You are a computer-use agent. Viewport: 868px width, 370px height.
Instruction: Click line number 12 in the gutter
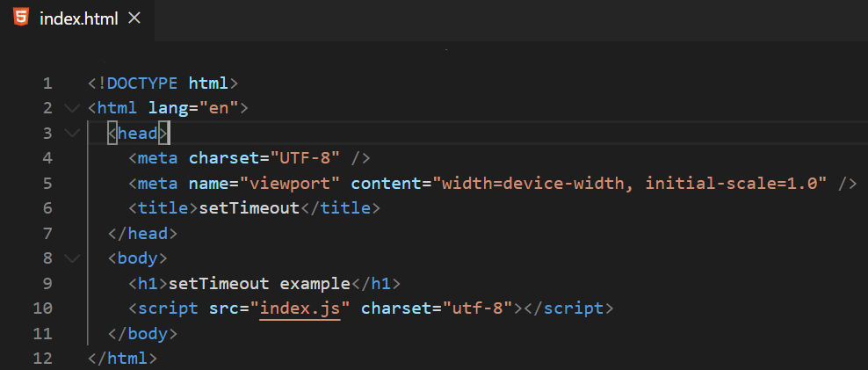click(x=42, y=358)
